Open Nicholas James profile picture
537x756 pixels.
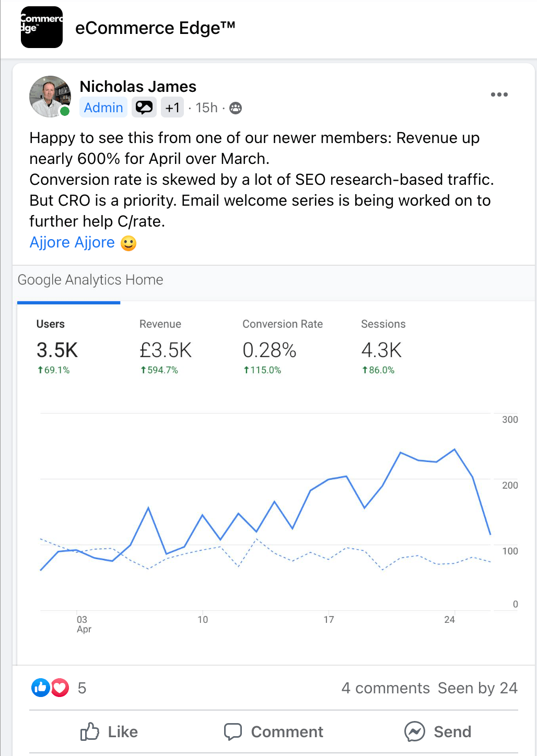coord(50,96)
